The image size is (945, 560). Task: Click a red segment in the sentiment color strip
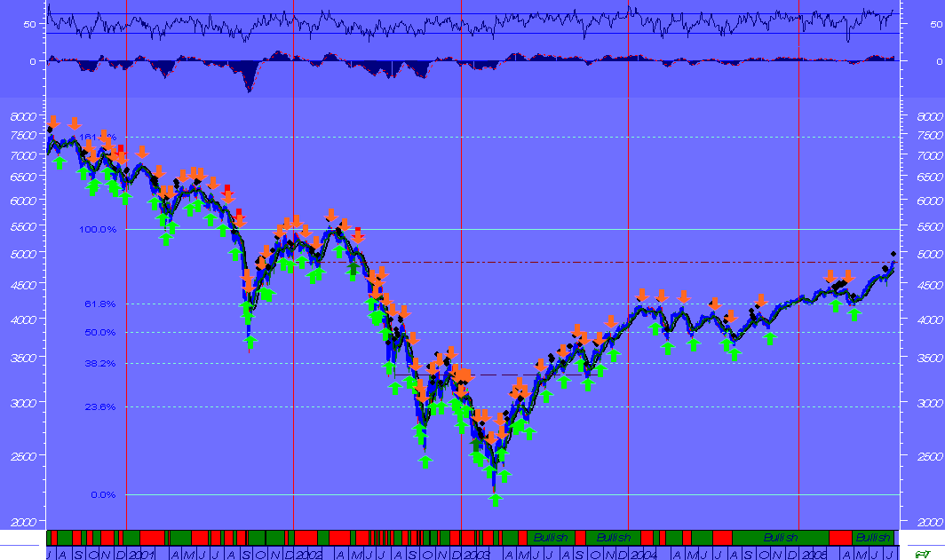pyautogui.click(x=151, y=535)
